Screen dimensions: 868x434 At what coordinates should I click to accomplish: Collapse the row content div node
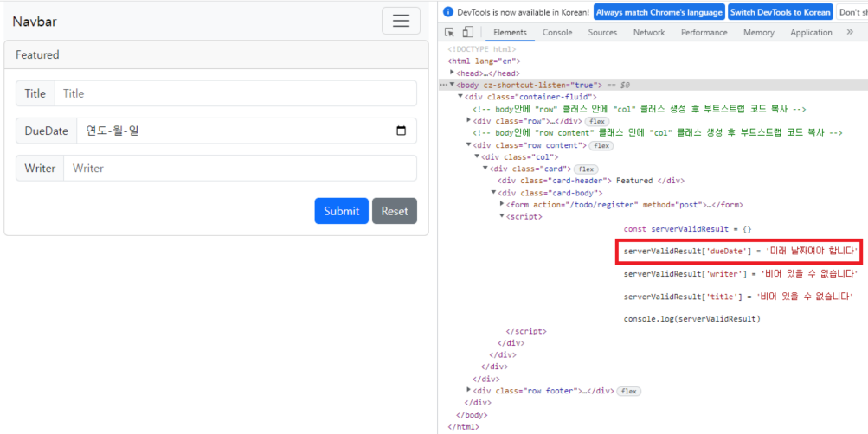click(x=469, y=145)
